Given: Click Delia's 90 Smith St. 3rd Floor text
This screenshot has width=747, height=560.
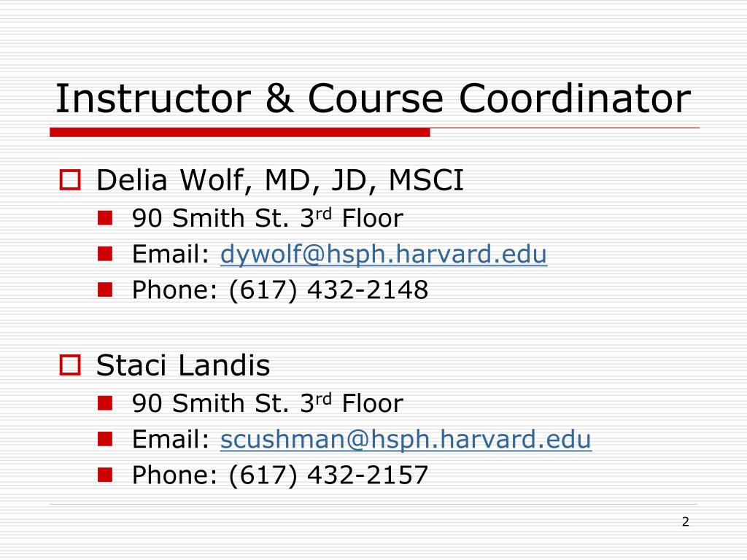Looking at the screenshot, I should [268, 218].
